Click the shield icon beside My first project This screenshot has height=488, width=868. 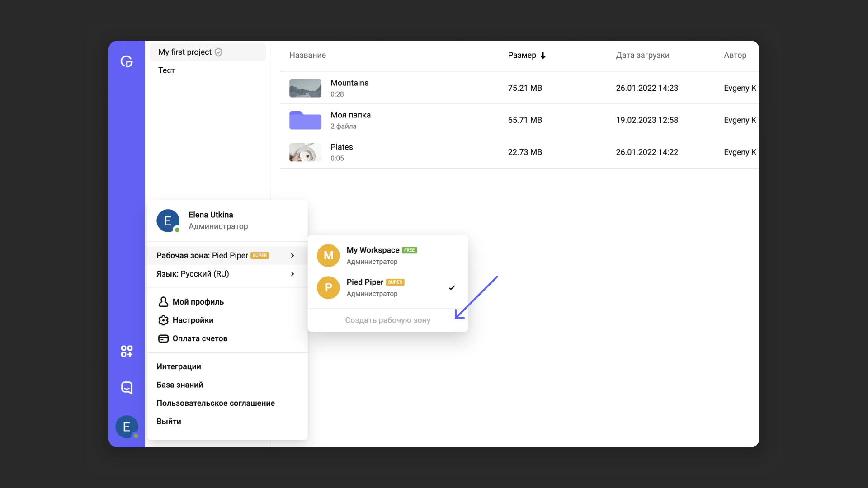click(218, 52)
